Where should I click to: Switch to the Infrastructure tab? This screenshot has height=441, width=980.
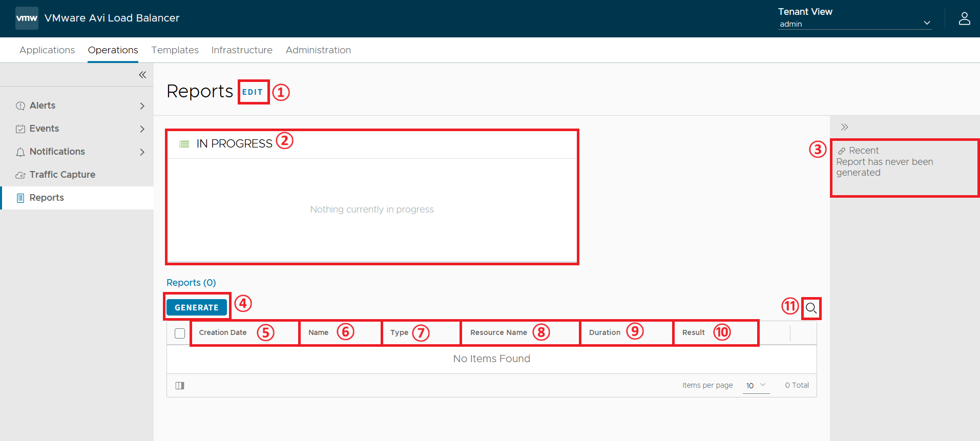click(x=242, y=50)
